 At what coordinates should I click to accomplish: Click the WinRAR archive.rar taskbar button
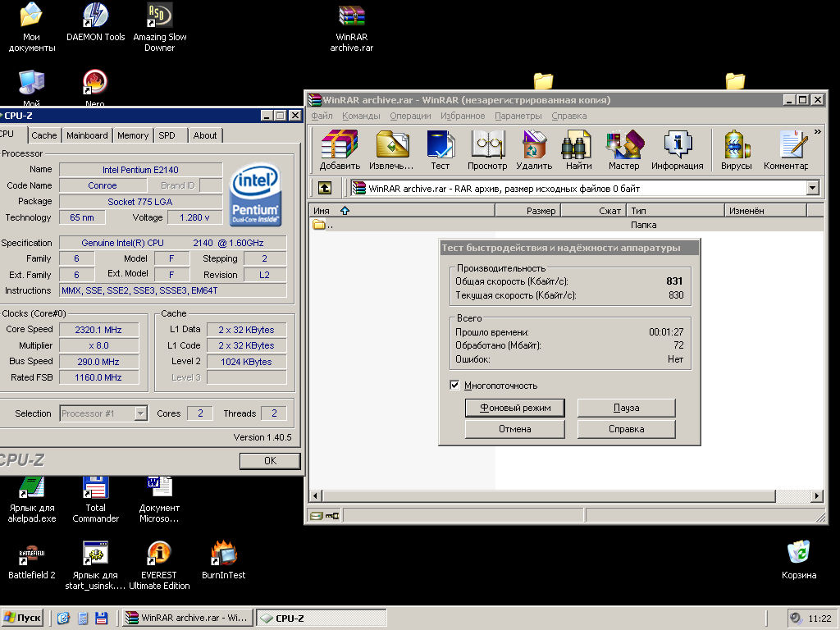[188, 618]
